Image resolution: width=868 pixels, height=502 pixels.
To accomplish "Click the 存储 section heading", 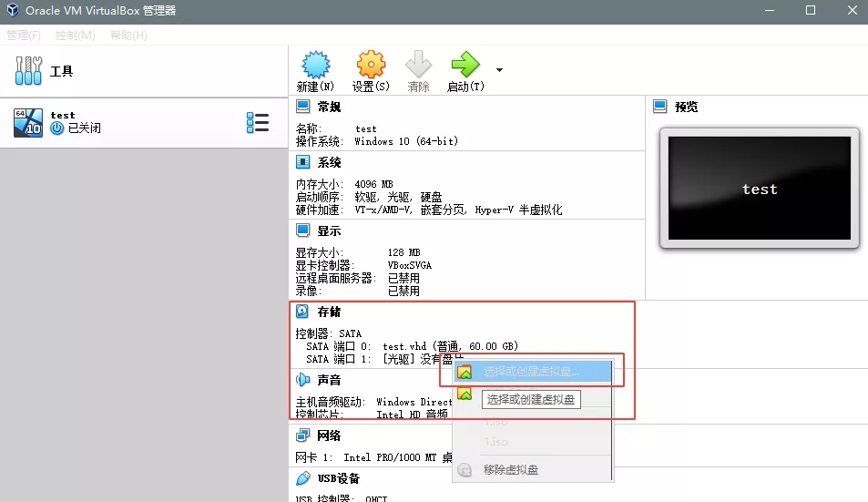I will click(x=329, y=312).
